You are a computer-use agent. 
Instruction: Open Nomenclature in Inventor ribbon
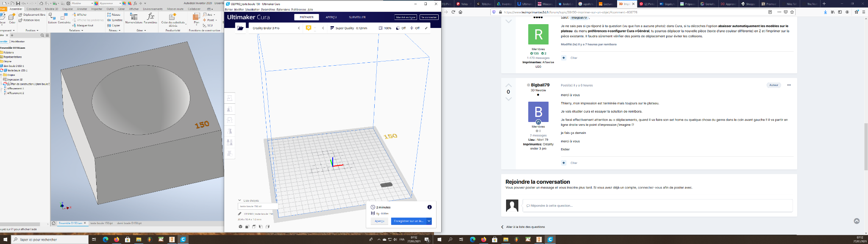[134, 18]
